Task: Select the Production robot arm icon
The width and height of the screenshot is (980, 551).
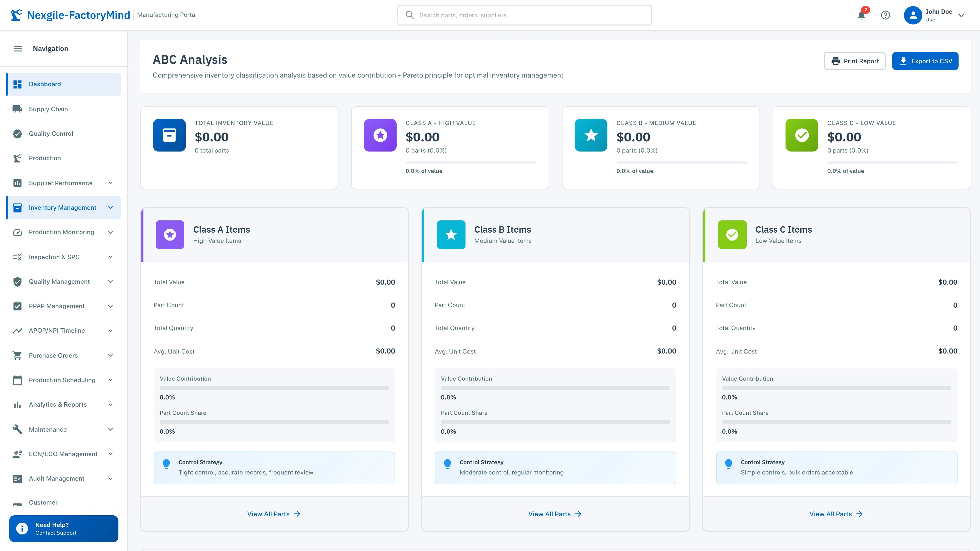Action: click(18, 158)
